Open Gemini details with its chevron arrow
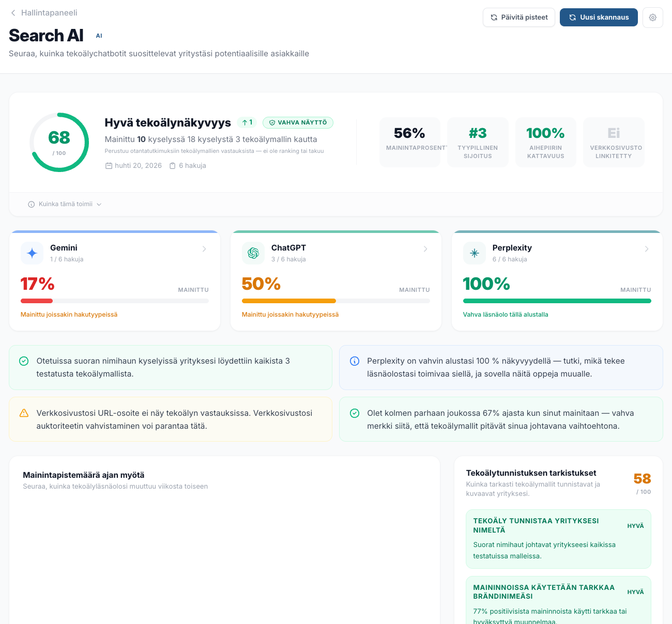This screenshot has height=624, width=672. tap(204, 249)
